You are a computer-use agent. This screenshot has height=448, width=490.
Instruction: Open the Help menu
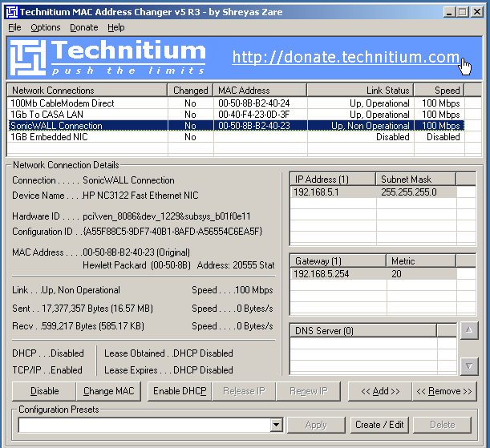(116, 27)
